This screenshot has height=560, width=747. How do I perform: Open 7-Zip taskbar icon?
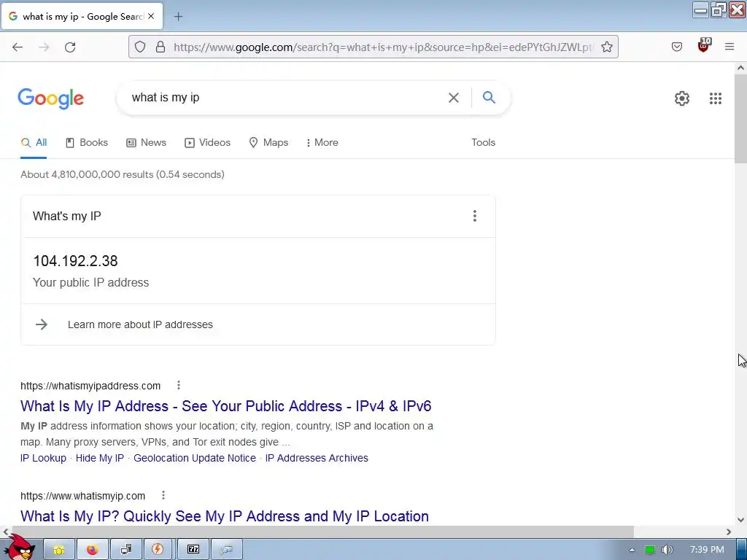[193, 550]
